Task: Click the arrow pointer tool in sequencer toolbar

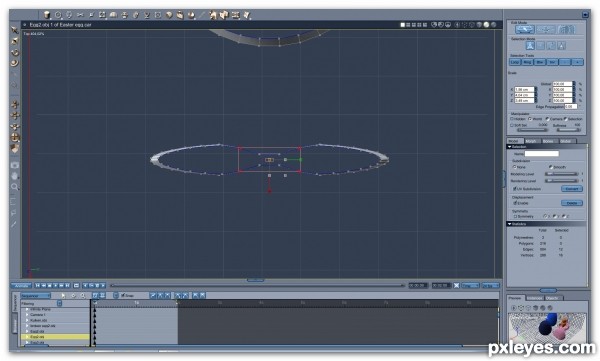Action: click(x=64, y=296)
